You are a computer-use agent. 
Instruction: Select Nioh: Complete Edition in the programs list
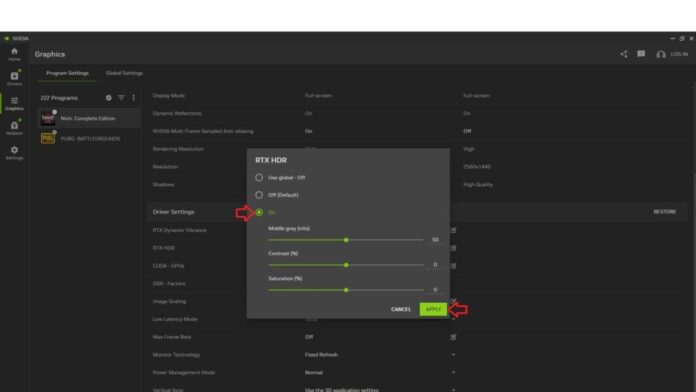[90, 119]
